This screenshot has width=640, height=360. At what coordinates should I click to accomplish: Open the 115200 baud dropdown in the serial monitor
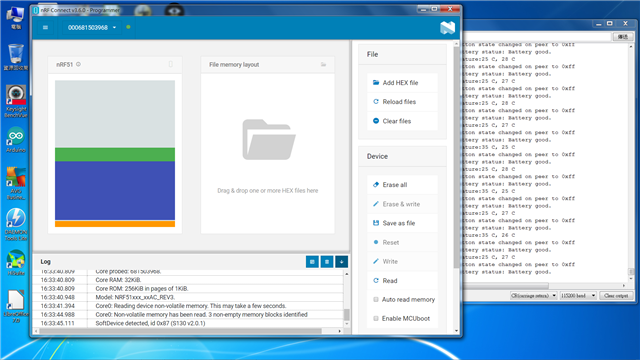point(578,296)
